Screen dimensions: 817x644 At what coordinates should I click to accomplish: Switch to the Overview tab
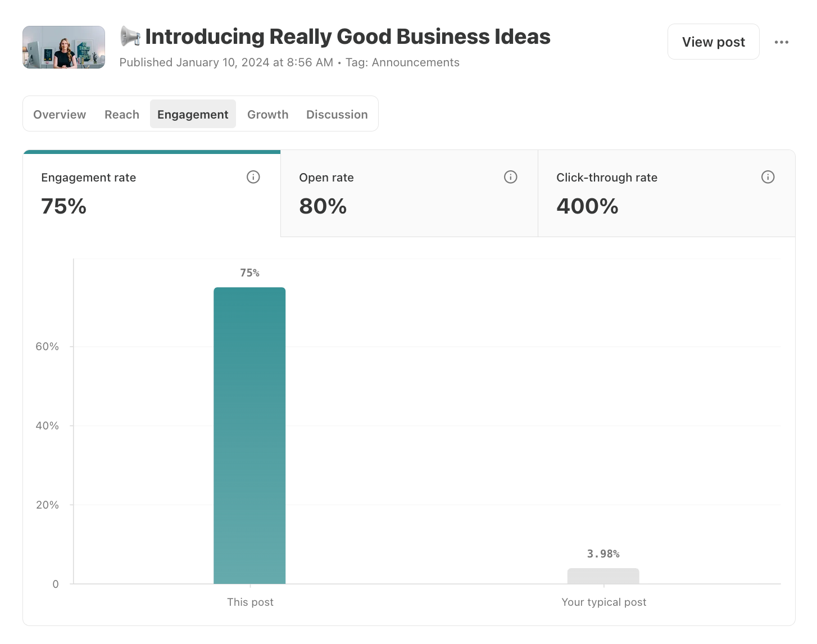[x=60, y=114]
